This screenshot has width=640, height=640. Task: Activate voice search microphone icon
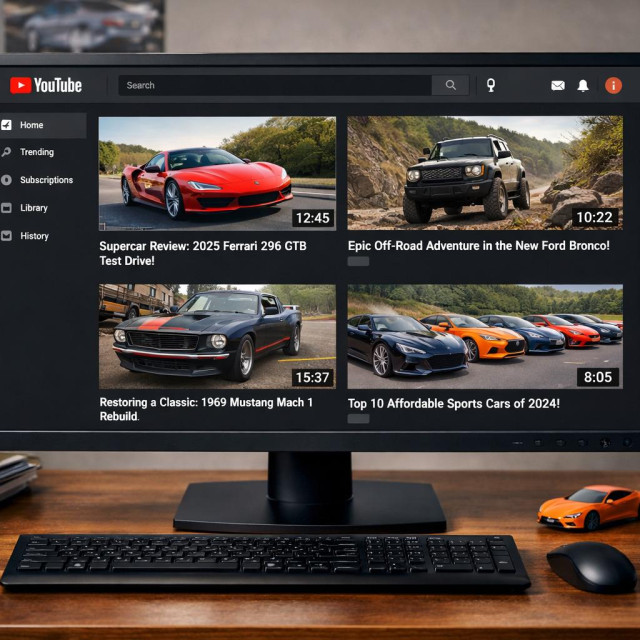[x=491, y=85]
